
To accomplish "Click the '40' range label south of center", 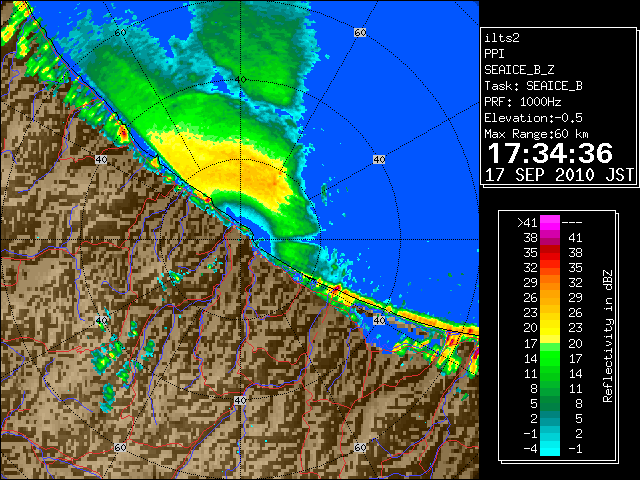I will point(240,400).
